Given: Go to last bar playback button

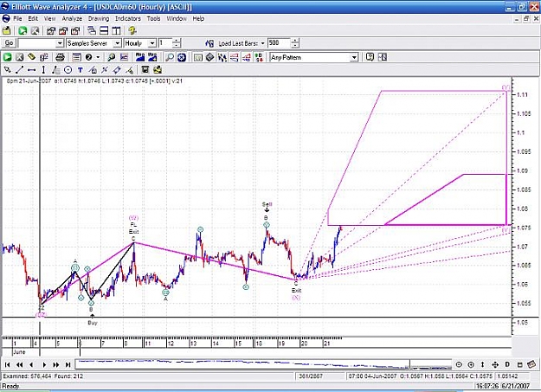Looking at the screenshot, I should tap(68, 364).
